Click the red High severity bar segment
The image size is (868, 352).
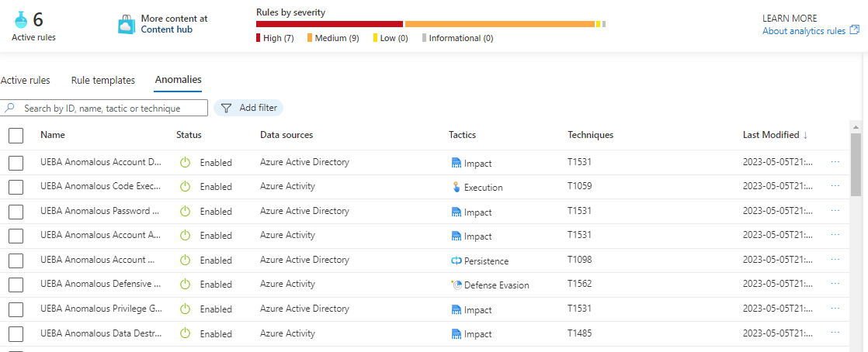click(329, 24)
